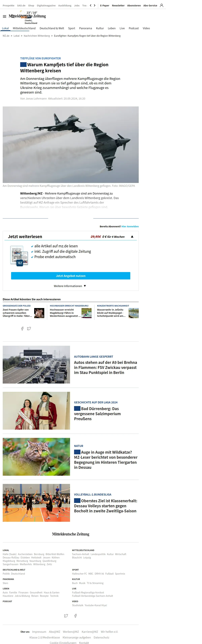The height and width of the screenshot is (644, 202).
Task: Open the Kultur section
Action: pyautogui.click(x=100, y=28)
